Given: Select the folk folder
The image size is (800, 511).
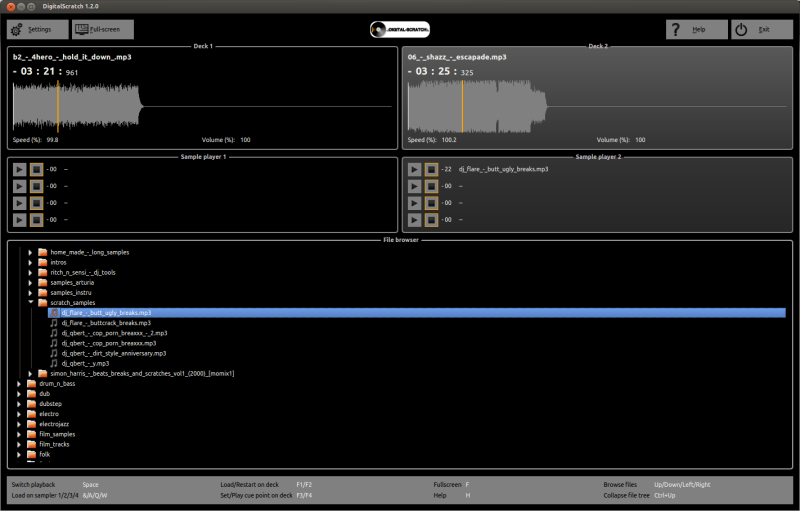Looking at the screenshot, I should pyautogui.click(x=45, y=454).
